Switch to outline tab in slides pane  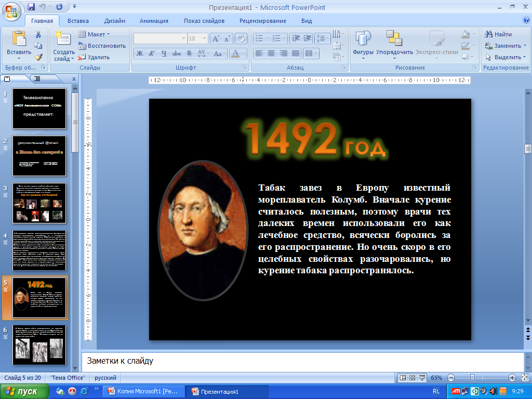coord(37,79)
